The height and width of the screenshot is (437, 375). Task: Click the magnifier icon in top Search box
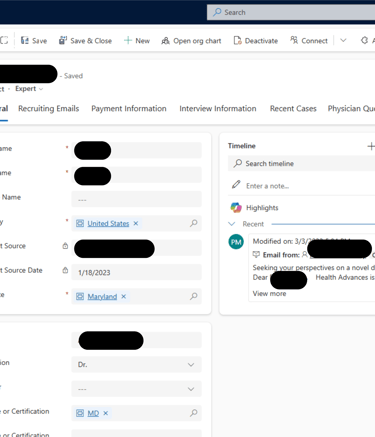click(x=217, y=12)
